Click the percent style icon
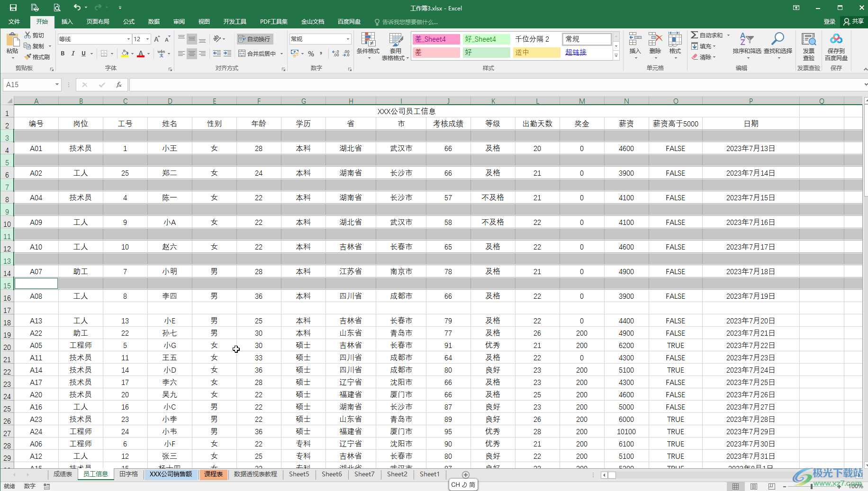 [x=311, y=54]
